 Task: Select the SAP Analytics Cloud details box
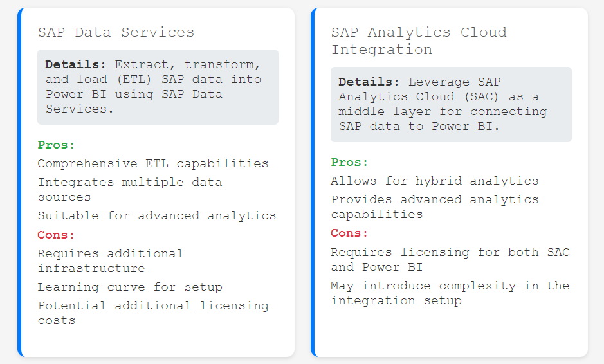451,104
